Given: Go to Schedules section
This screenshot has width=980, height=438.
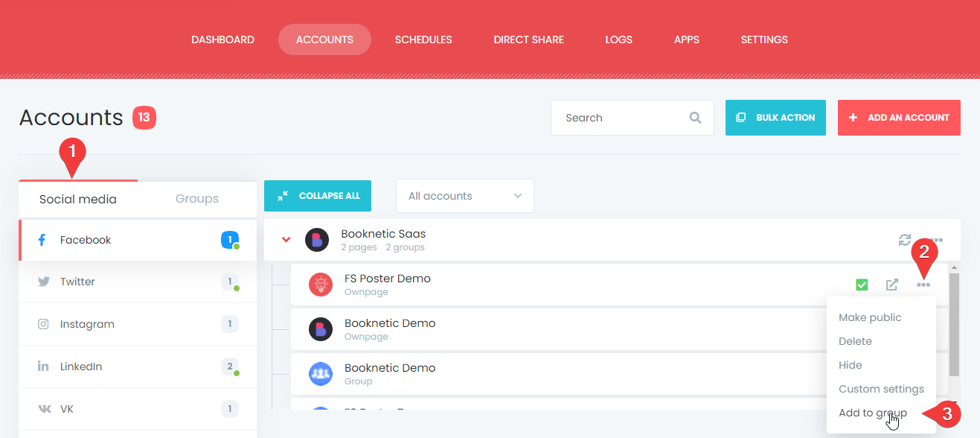Looking at the screenshot, I should (x=423, y=39).
